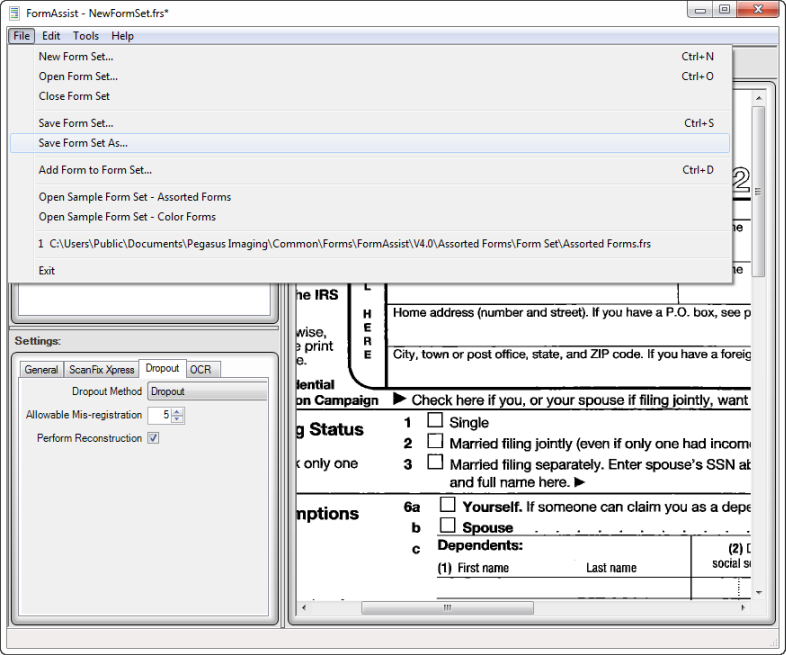Viewport: 786px width, 655px height.
Task: Click Exit in the File menu
Action: click(x=370, y=271)
